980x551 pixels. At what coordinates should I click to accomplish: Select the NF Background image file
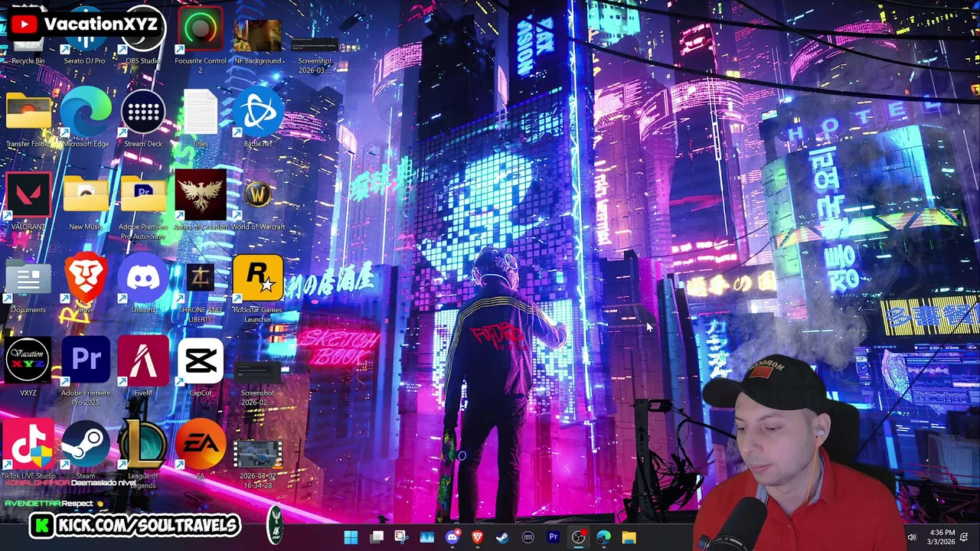pyautogui.click(x=258, y=42)
